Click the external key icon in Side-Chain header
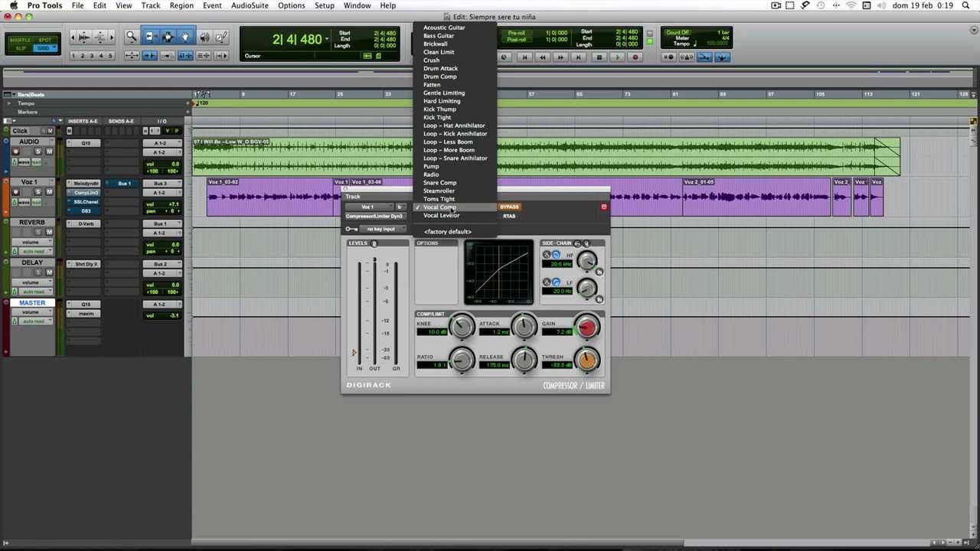 point(578,243)
